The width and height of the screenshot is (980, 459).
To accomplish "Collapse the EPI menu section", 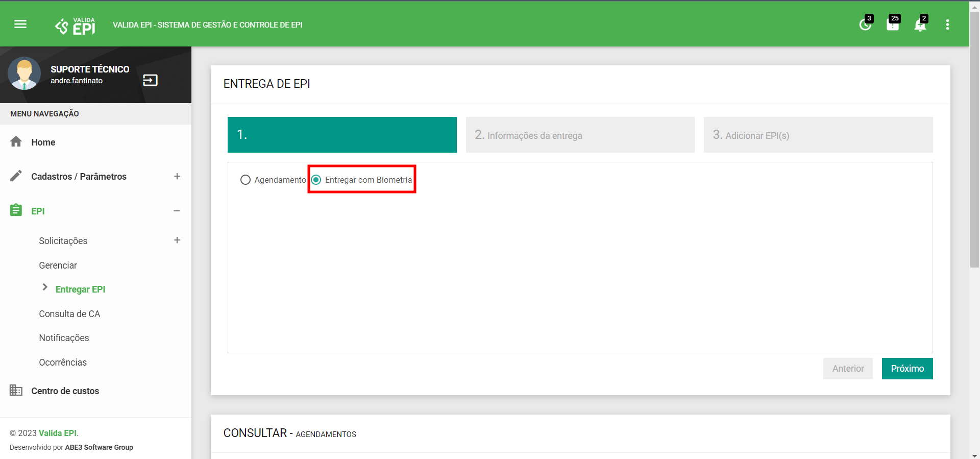I will tap(177, 211).
